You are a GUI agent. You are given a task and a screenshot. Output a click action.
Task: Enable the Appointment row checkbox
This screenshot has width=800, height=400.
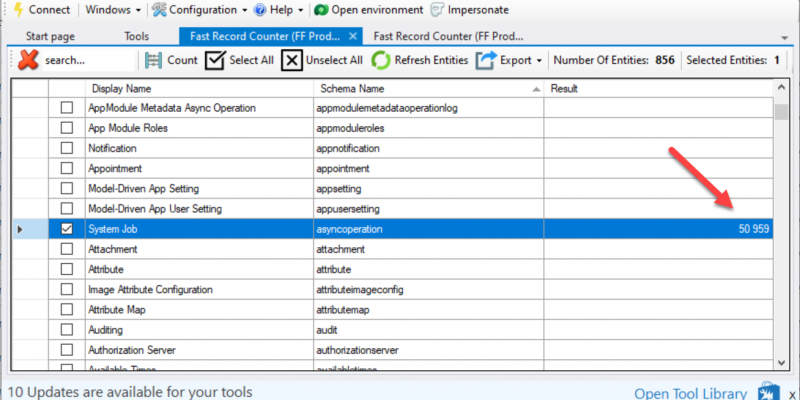(x=67, y=168)
